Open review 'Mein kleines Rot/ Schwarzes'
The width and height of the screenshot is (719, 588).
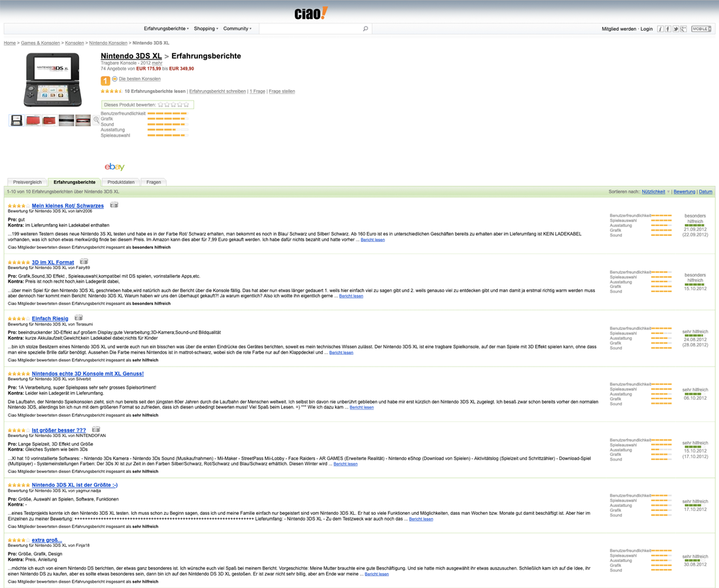point(68,206)
